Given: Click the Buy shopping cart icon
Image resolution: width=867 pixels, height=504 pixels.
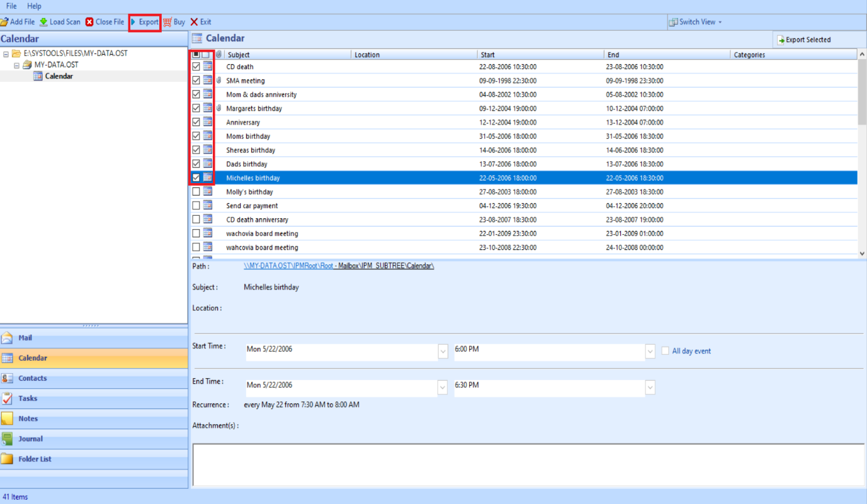Looking at the screenshot, I should [x=167, y=22].
